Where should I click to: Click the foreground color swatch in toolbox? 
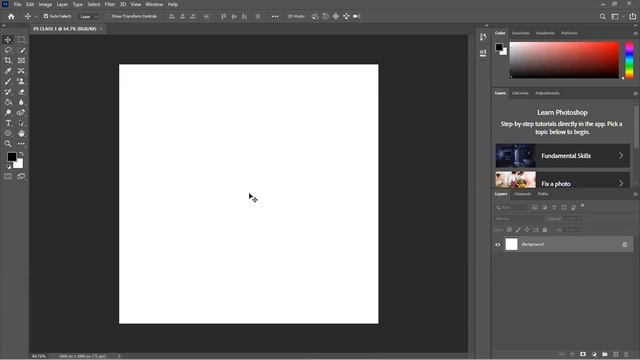coord(11,156)
